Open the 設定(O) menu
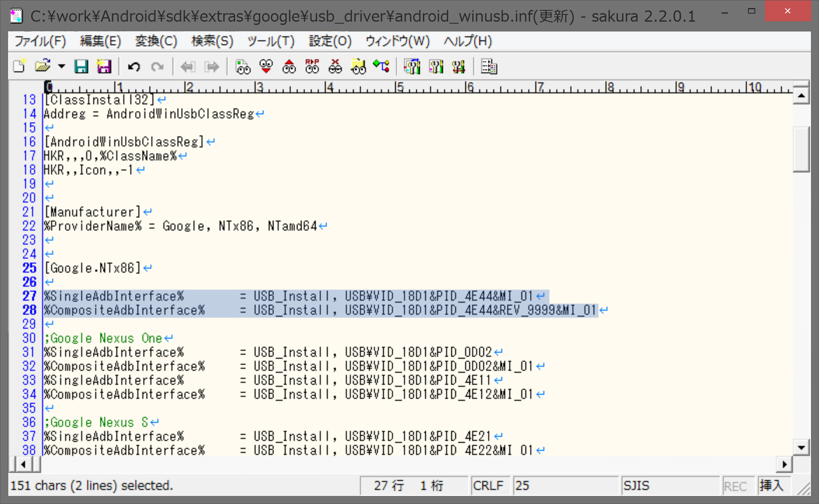The height and width of the screenshot is (504, 819). pos(330,41)
